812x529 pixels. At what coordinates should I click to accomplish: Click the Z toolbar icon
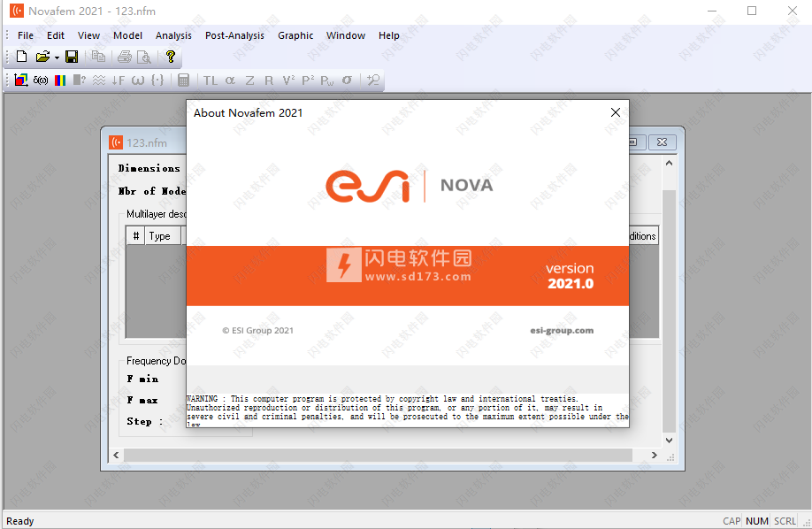point(249,80)
